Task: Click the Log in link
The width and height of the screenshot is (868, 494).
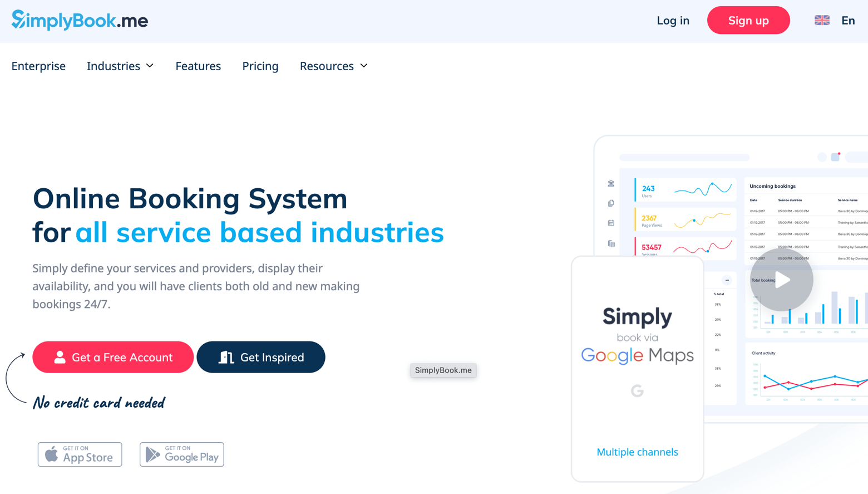Action: coord(673,21)
